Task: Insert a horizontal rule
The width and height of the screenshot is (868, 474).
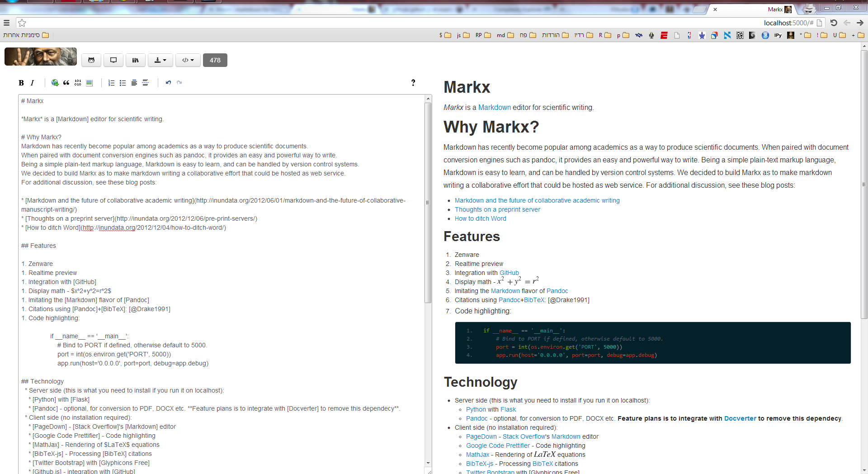Action: 146,83
